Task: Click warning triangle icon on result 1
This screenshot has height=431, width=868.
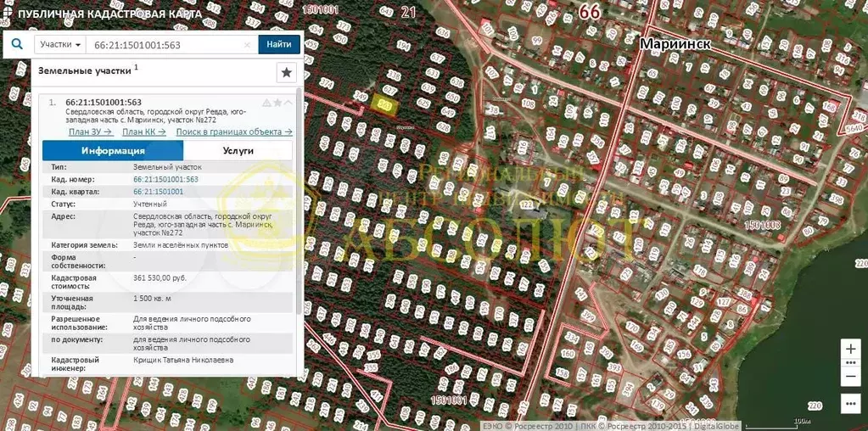Action: pyautogui.click(x=266, y=103)
